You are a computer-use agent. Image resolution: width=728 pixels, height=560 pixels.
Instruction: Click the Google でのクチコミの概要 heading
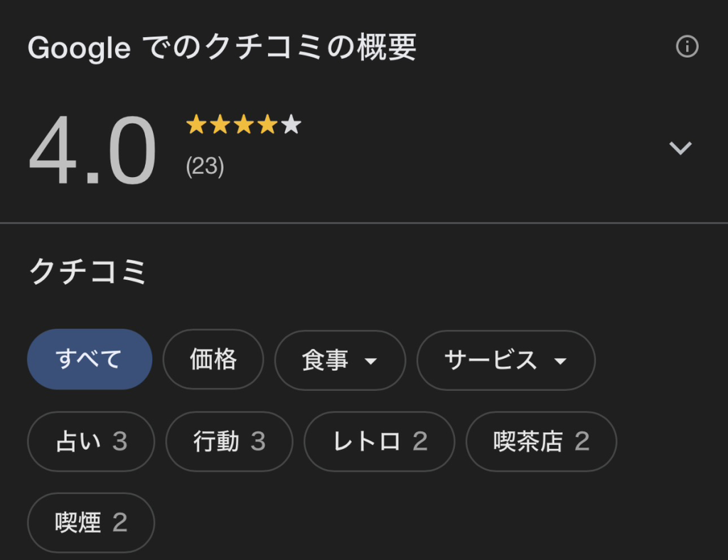click(222, 48)
